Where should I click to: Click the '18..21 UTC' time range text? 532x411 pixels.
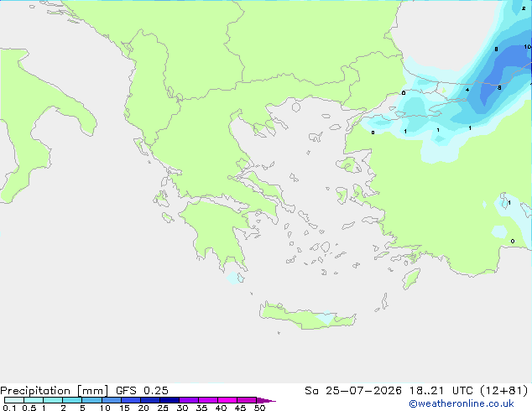[441, 391]
